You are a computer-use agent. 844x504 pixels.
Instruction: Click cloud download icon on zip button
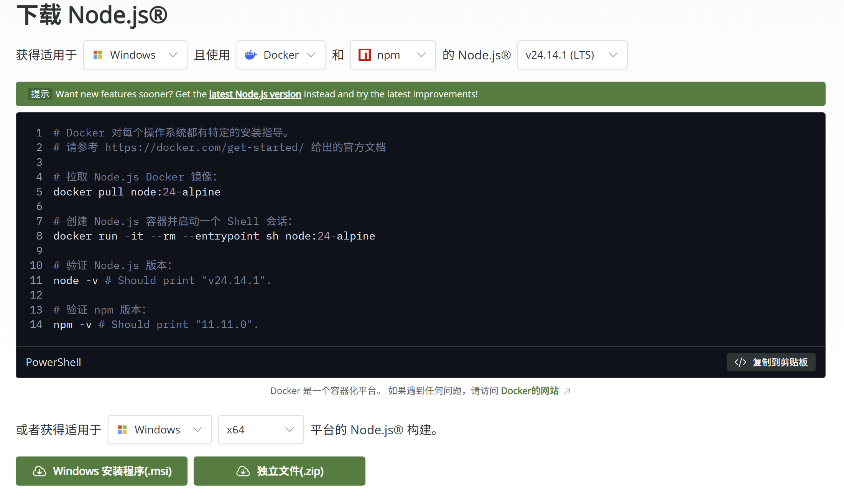pos(243,471)
